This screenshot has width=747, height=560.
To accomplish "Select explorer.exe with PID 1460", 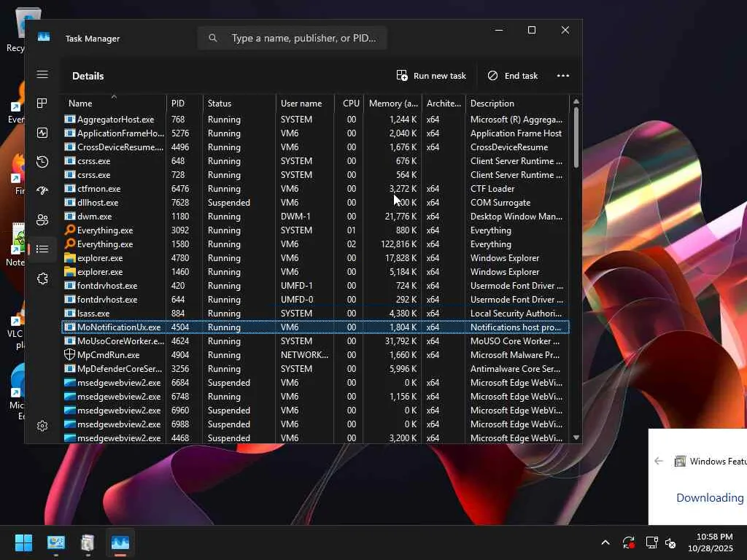I will (x=315, y=272).
